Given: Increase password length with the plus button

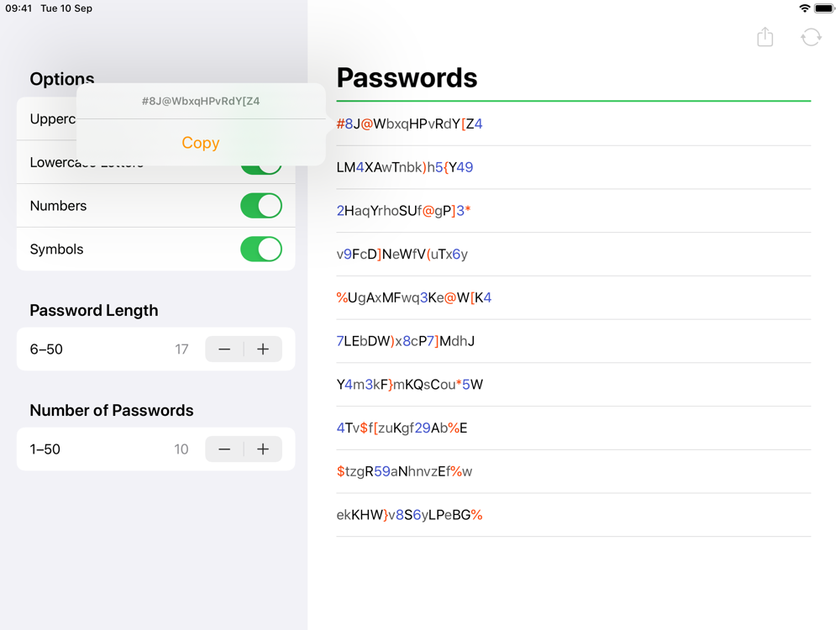Looking at the screenshot, I should click(x=263, y=349).
